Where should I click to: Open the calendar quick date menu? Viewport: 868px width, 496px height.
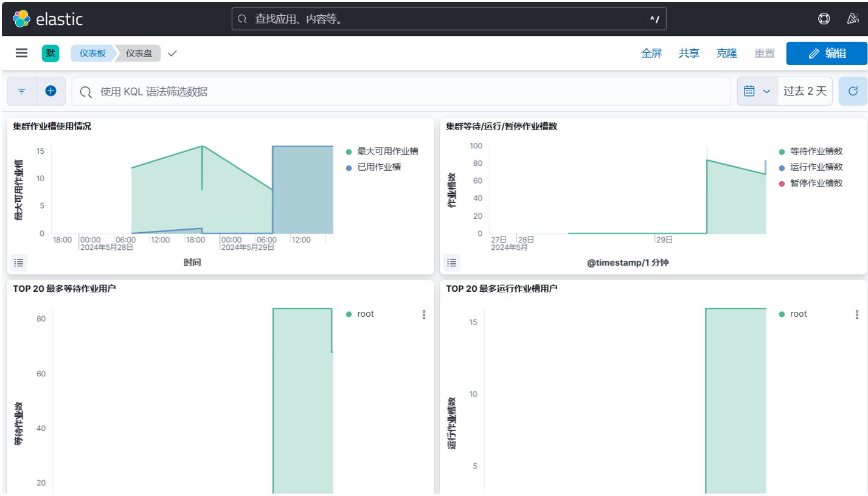pyautogui.click(x=757, y=91)
